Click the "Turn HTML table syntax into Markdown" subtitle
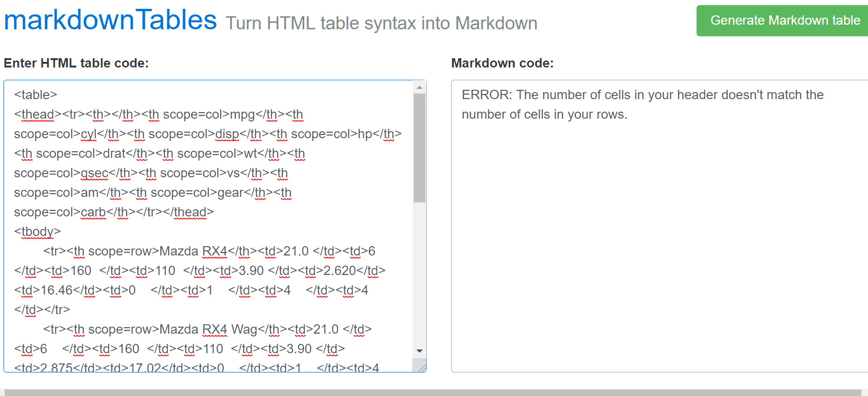 [x=381, y=23]
